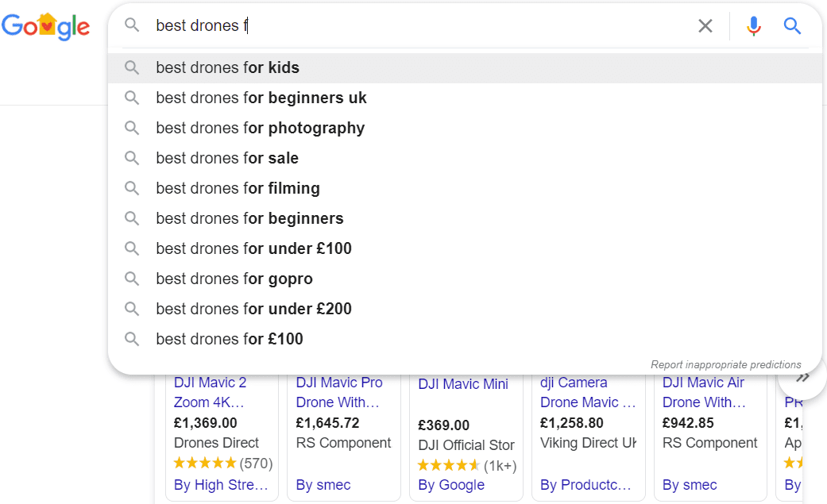Viewport: 827px width, 504px height.
Task: Click "Report inappropriate predictions" link
Action: click(x=726, y=364)
